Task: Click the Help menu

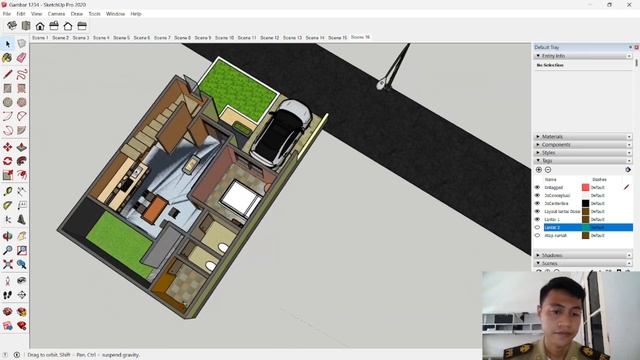Action: (x=136, y=14)
